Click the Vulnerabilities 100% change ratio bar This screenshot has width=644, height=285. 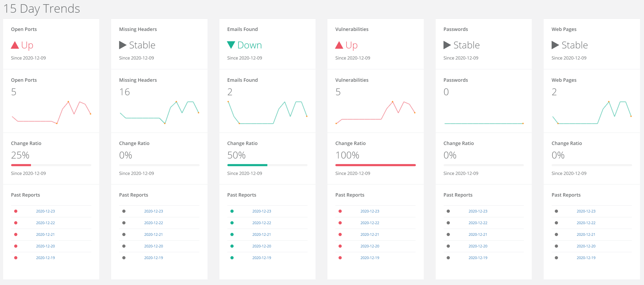(x=375, y=165)
